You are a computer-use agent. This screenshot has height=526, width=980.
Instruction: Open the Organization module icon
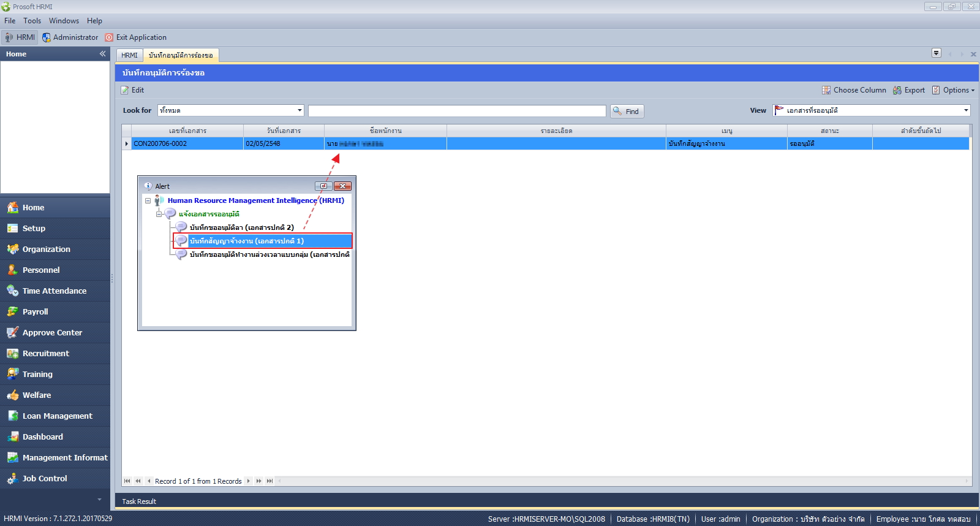(13, 249)
